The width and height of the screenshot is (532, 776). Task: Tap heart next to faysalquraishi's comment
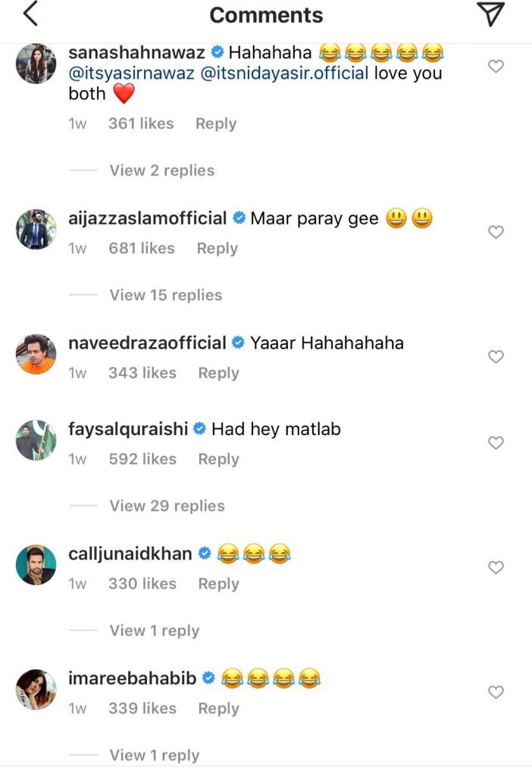coord(496,443)
